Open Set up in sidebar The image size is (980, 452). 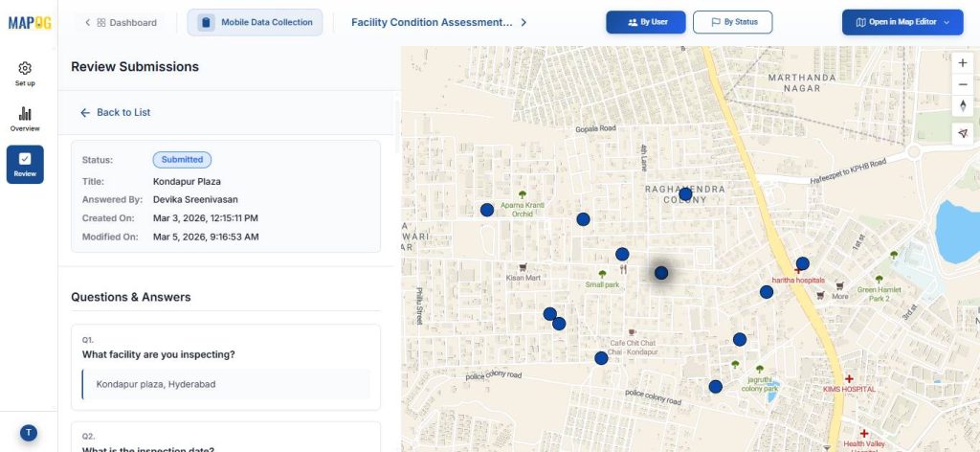pos(25,74)
